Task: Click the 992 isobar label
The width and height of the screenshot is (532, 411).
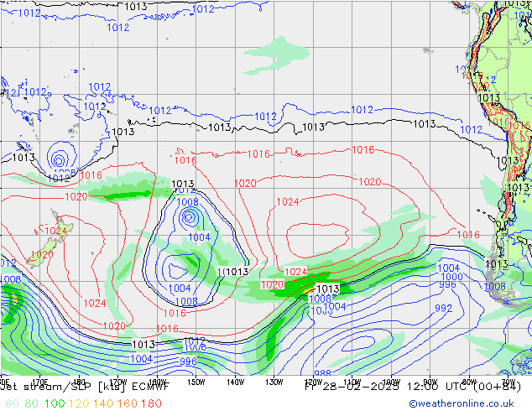Action: point(443,309)
